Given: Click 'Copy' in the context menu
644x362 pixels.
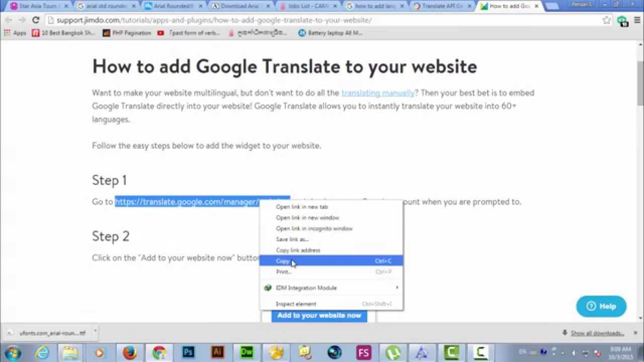Looking at the screenshot, I should [x=331, y=261].
